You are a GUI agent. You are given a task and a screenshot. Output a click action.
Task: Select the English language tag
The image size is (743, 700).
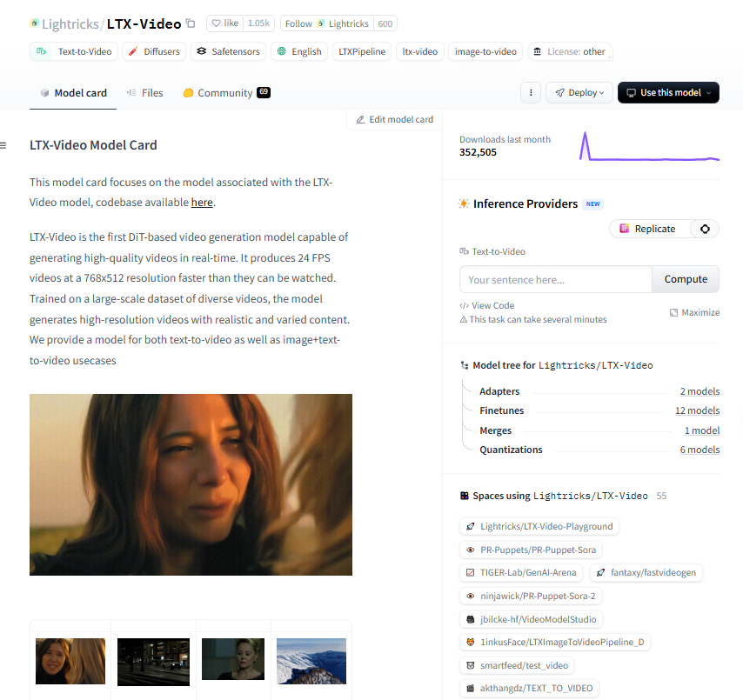[299, 51]
